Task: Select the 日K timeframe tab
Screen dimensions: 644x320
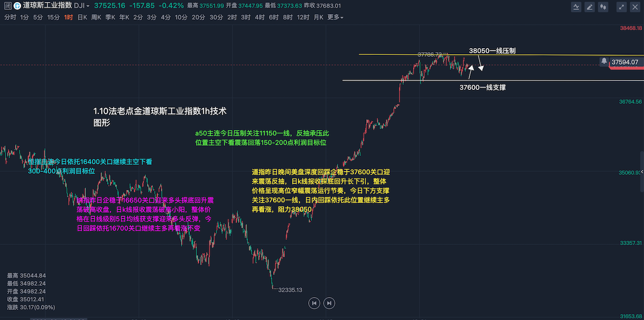Action: coord(82,18)
